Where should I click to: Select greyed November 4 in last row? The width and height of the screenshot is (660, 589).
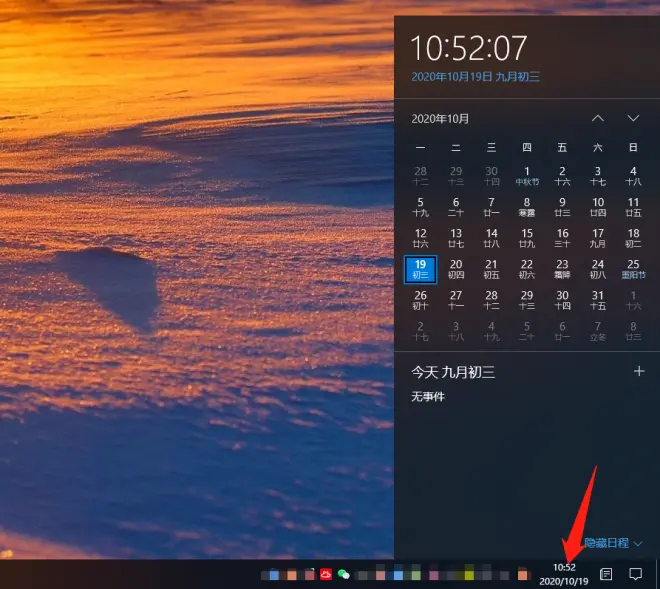point(491,331)
